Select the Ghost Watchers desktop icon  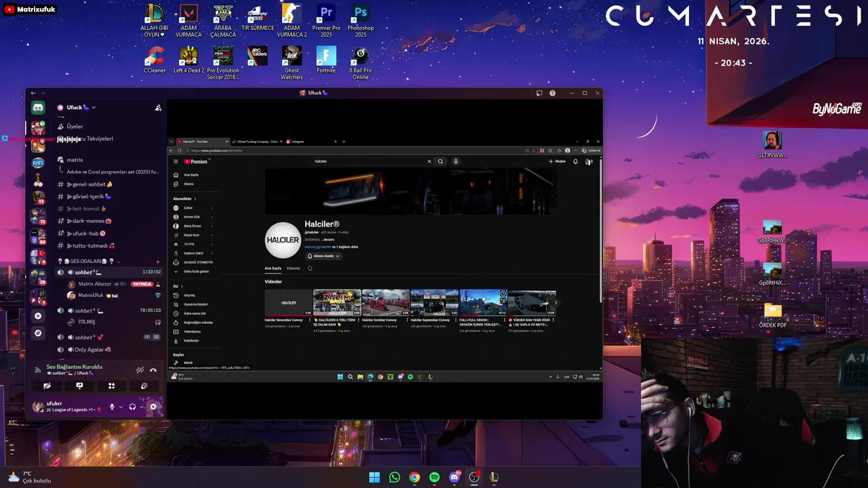[292, 64]
